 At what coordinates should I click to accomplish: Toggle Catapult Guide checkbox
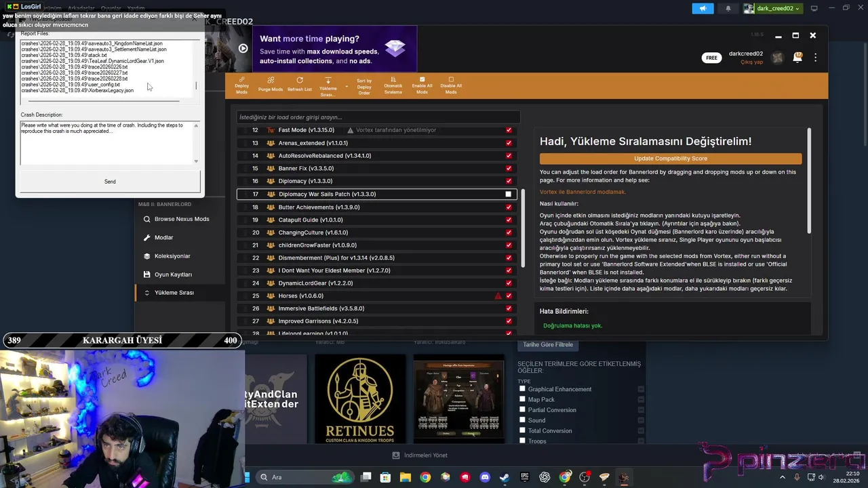tap(509, 220)
